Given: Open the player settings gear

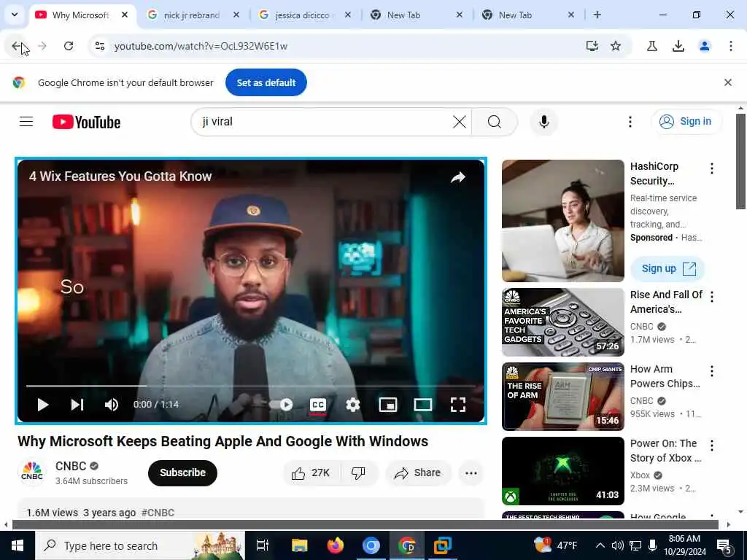Looking at the screenshot, I should click(352, 405).
